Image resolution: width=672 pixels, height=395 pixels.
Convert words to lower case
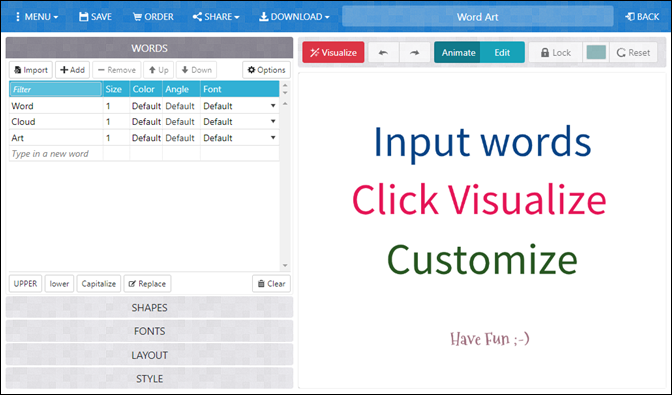coord(59,284)
